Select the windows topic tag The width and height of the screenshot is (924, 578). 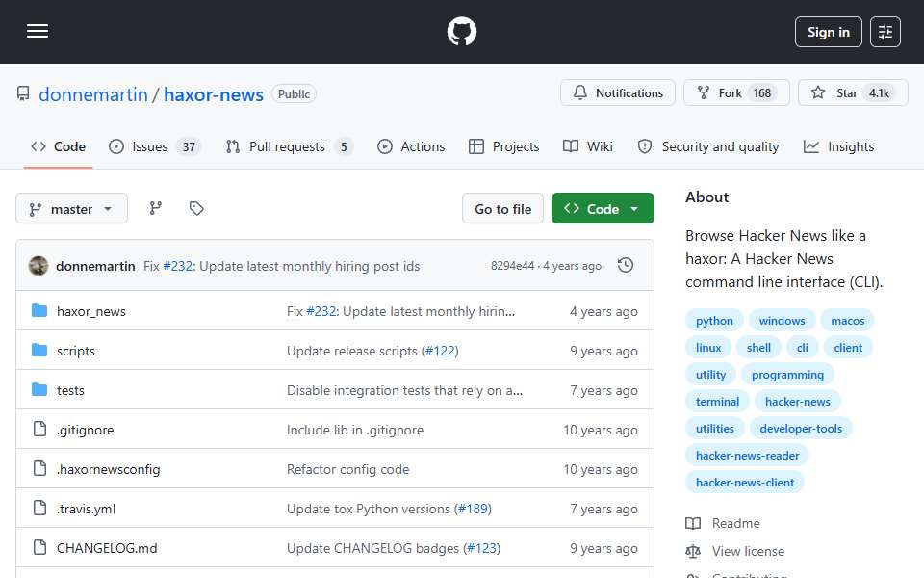click(x=782, y=320)
